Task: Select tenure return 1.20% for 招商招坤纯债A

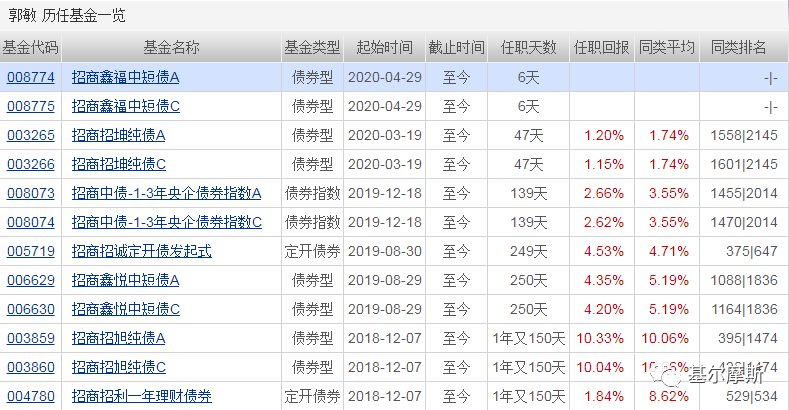Action: [x=604, y=135]
